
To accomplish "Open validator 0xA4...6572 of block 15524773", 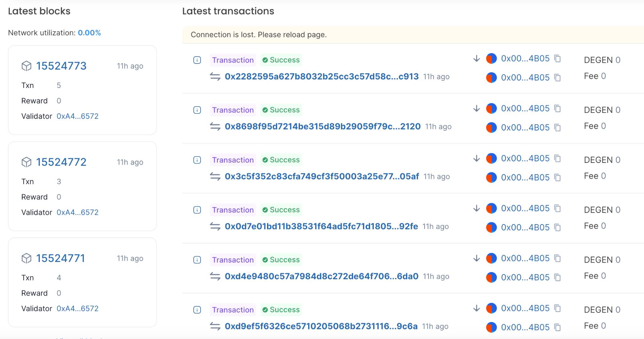I will [x=77, y=116].
